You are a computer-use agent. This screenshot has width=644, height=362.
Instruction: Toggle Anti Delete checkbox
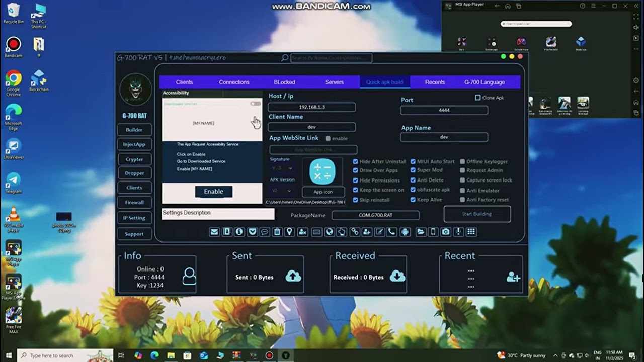[413, 180]
